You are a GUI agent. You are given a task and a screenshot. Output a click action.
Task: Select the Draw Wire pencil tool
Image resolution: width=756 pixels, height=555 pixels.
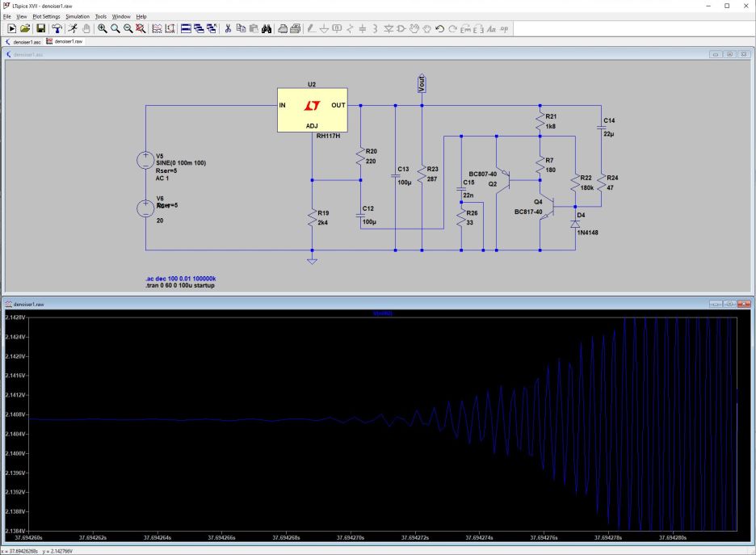tap(312, 29)
